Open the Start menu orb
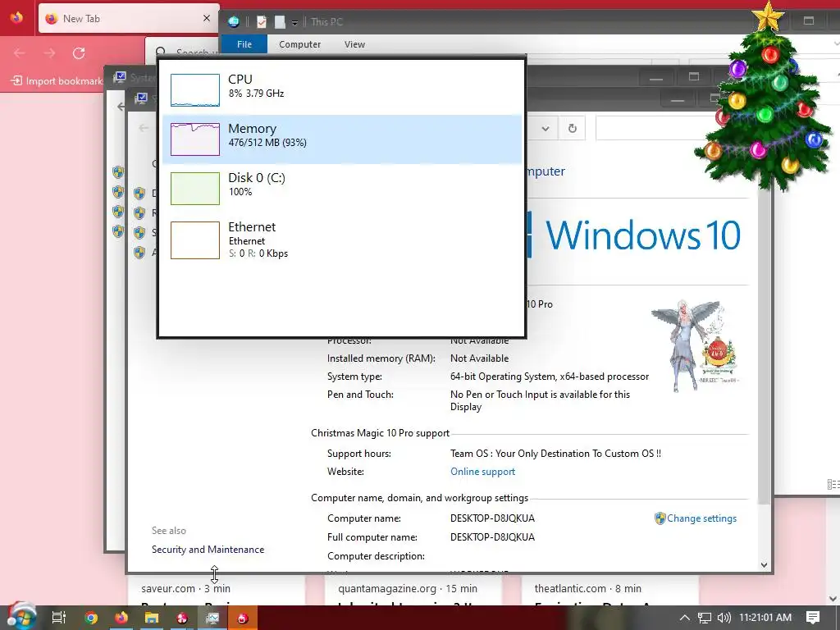The height and width of the screenshot is (630, 840). coord(20,617)
